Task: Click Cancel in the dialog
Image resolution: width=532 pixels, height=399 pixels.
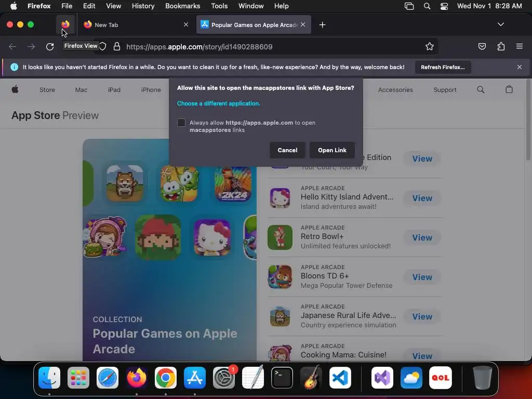Action: point(287,150)
